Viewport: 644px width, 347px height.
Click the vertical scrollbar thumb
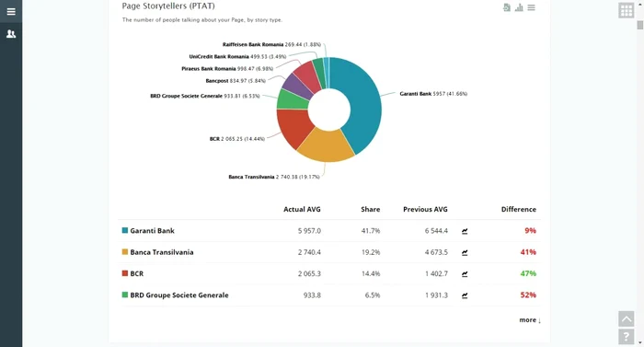click(x=640, y=25)
